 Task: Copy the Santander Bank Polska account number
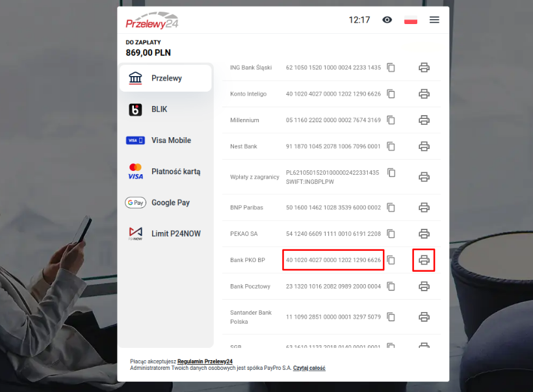pyautogui.click(x=391, y=317)
